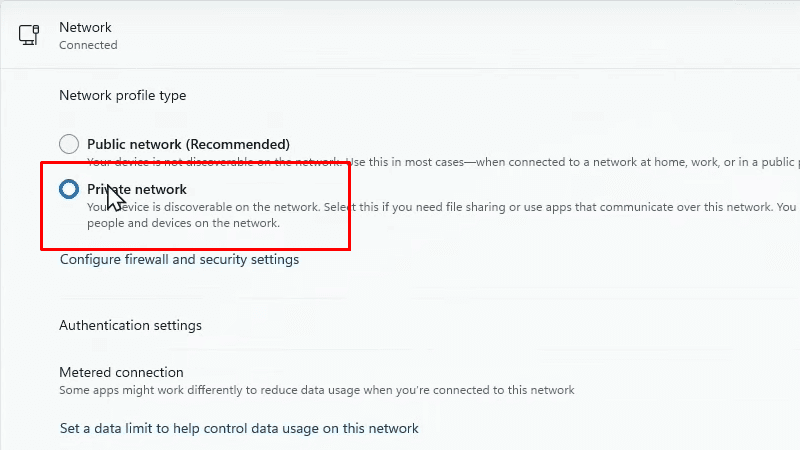Click the "Connected" status text

(x=88, y=45)
